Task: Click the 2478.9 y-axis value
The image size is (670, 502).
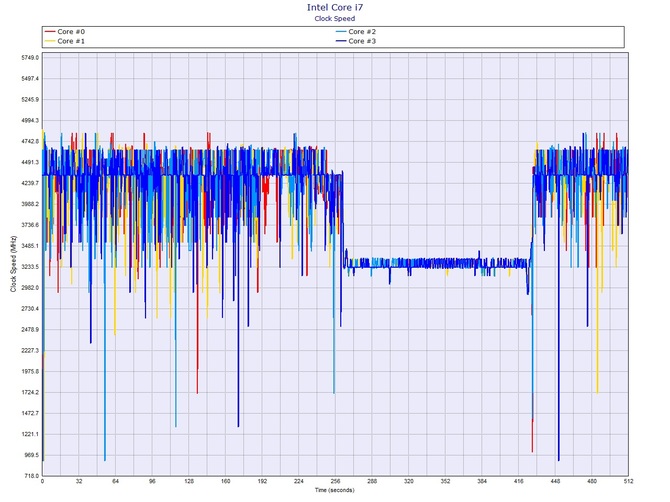Action: click(x=30, y=330)
